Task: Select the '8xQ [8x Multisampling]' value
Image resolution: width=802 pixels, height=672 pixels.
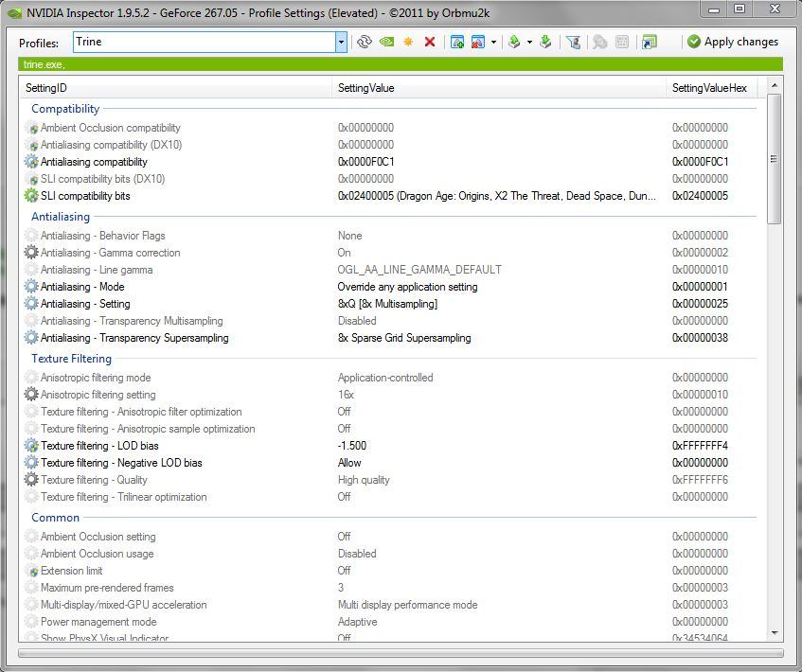Action: 387,304
